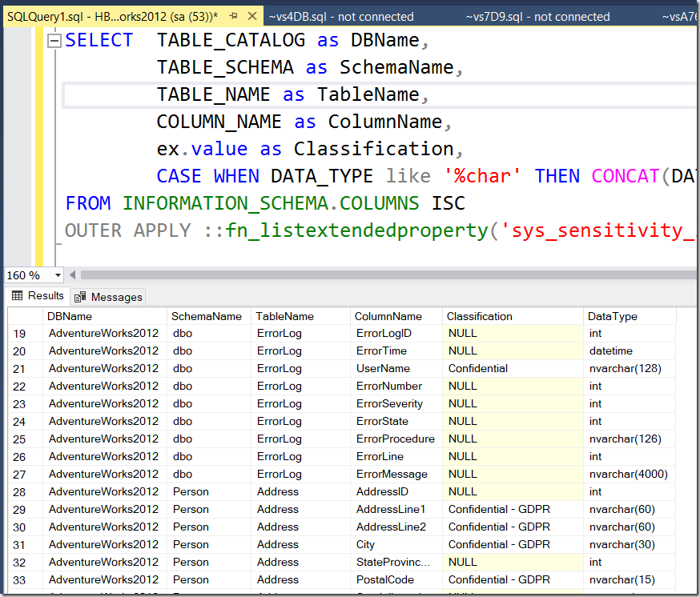Open the 160 % zoom dropdown
This screenshot has width=700, height=597.
[x=58, y=275]
